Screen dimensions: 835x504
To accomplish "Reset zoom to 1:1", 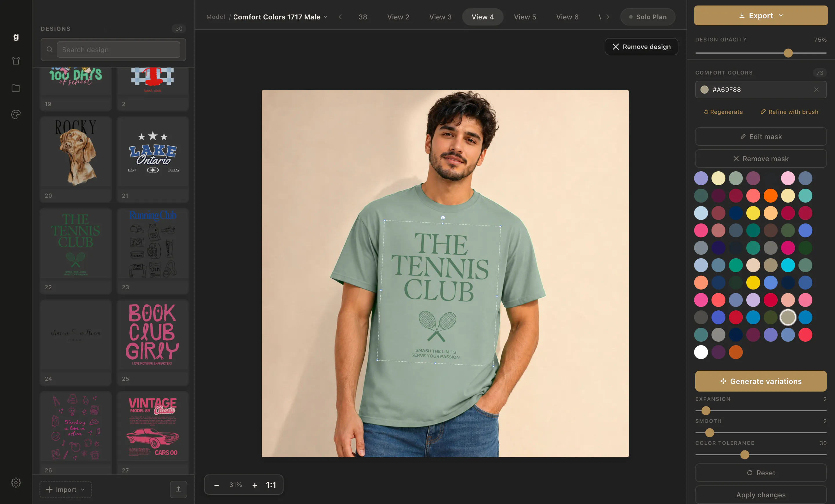I will [271, 485].
